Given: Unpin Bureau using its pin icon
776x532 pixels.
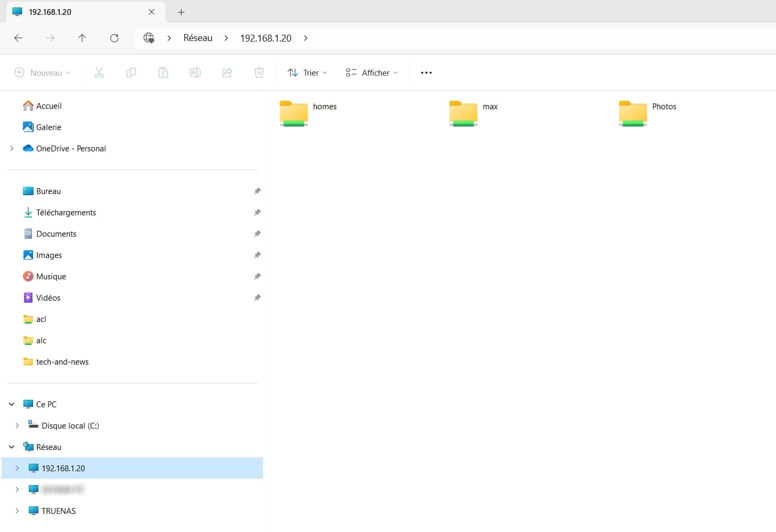Looking at the screenshot, I should (x=257, y=191).
